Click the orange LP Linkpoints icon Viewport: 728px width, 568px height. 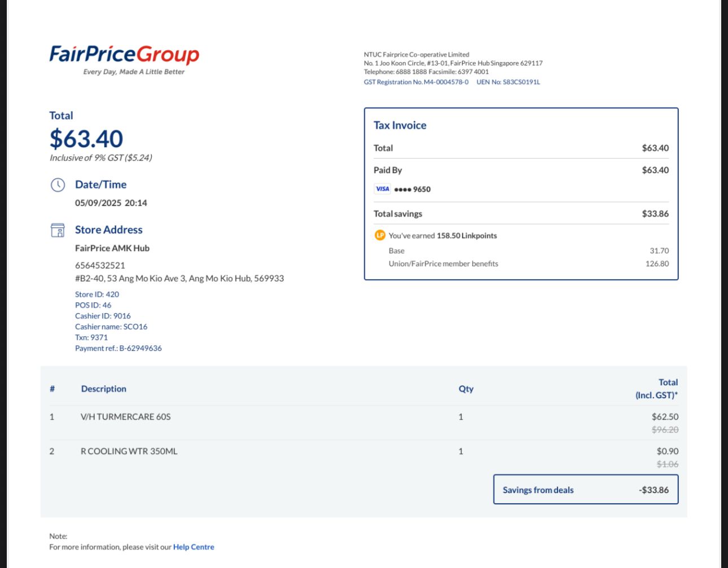point(380,235)
